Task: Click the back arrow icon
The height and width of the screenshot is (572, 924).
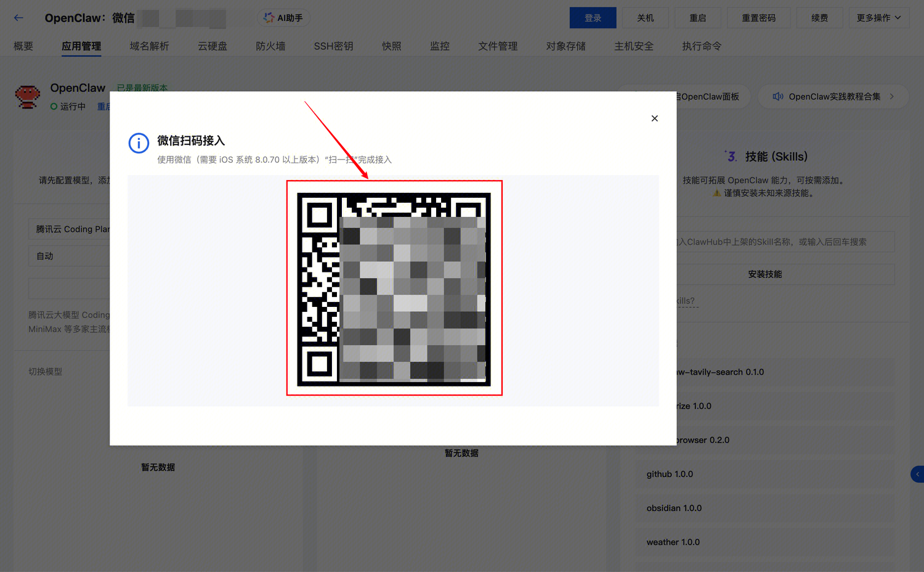Action: [18, 17]
